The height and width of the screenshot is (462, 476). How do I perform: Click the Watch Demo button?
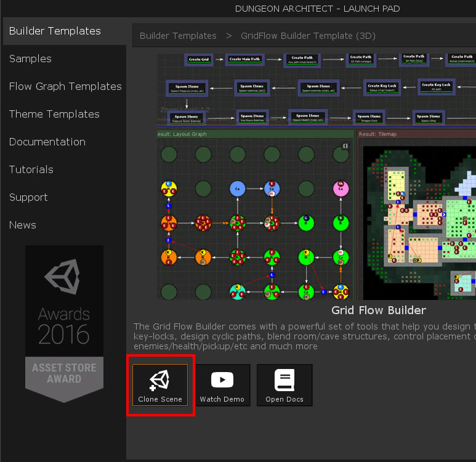(x=222, y=385)
